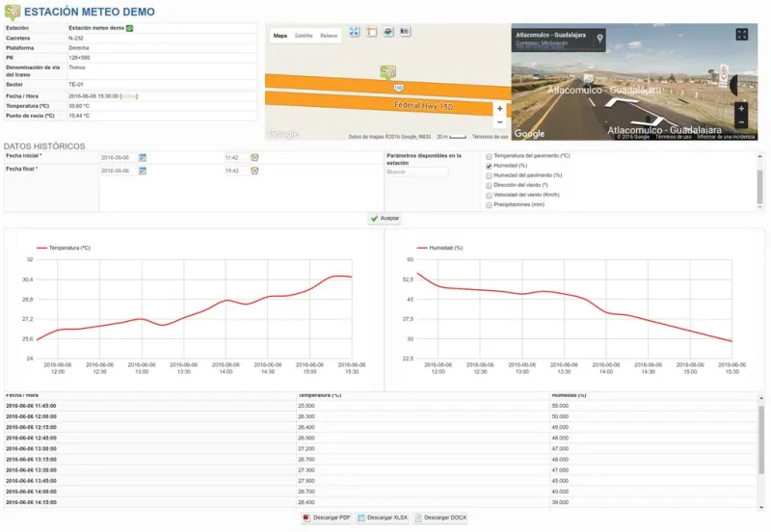The width and height of the screenshot is (771, 532).
Task: Click the Fecha inicial date field
Action: [x=118, y=158]
